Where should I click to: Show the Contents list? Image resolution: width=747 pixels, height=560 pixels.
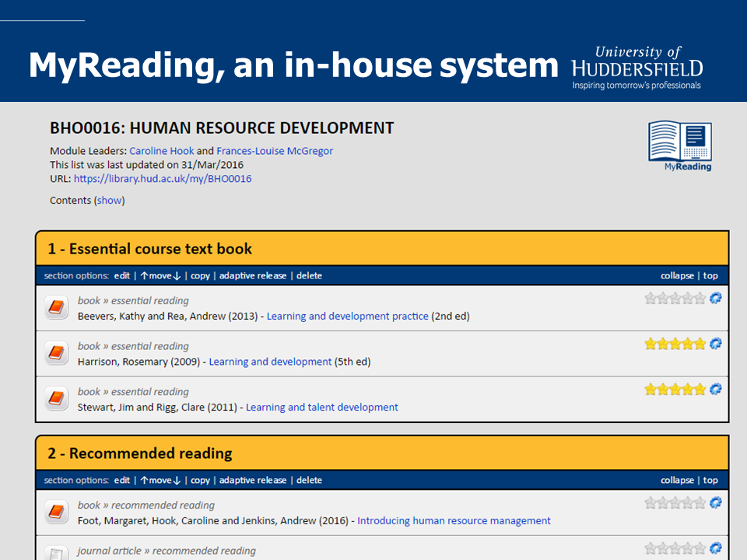[109, 200]
